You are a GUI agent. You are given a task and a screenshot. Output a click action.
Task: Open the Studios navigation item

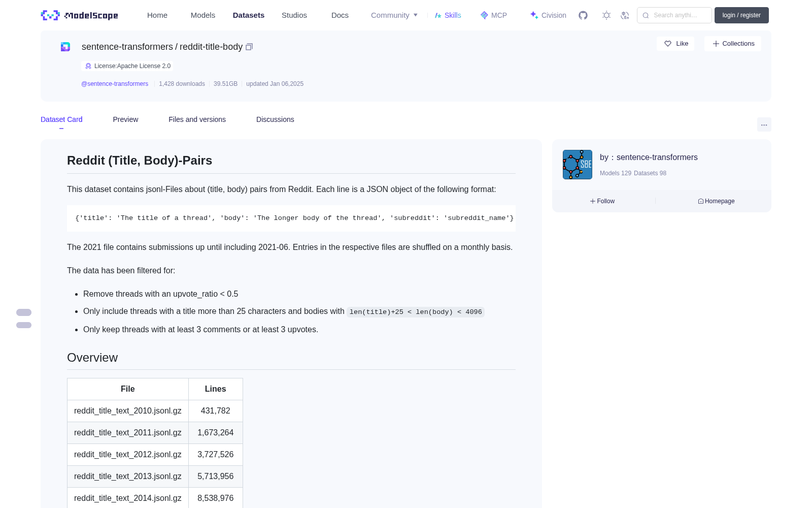point(294,15)
